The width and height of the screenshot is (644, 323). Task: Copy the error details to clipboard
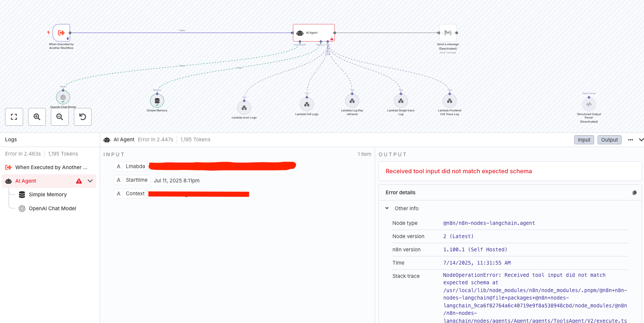(x=635, y=193)
